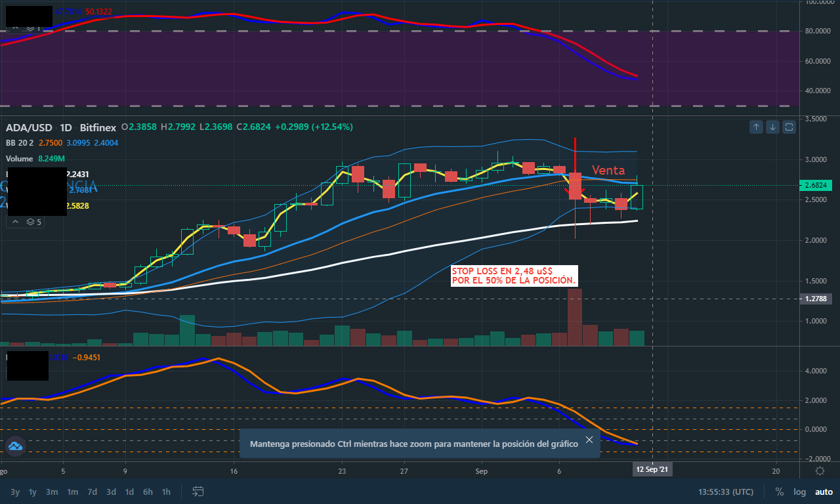The width and height of the screenshot is (840, 504).
Task: Dismiss the Ctrl zoom hint notification
Action: [589, 440]
